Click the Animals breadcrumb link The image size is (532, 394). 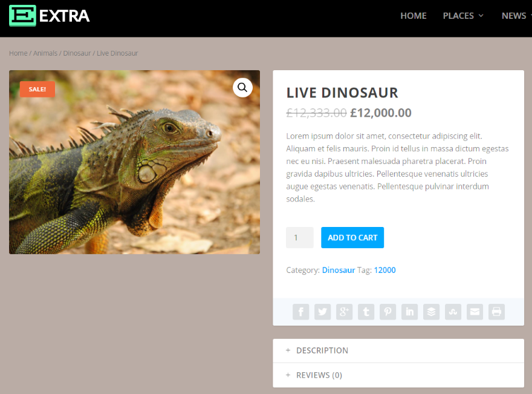pos(45,53)
